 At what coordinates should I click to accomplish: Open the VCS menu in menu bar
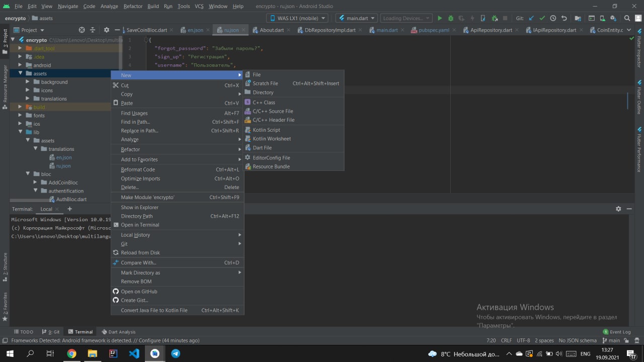199,6
